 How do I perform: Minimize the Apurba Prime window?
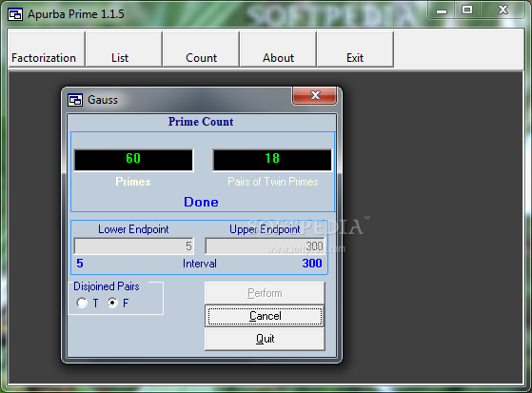(442, 10)
